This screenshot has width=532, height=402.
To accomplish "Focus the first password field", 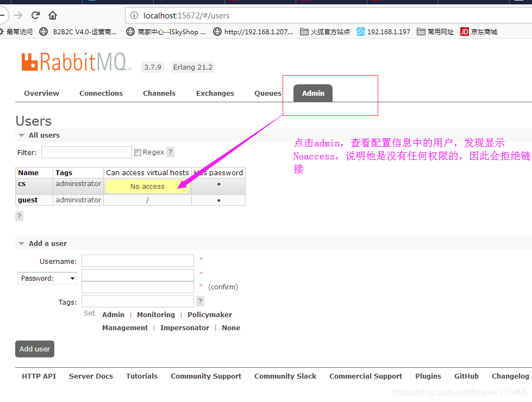I will pos(137,275).
